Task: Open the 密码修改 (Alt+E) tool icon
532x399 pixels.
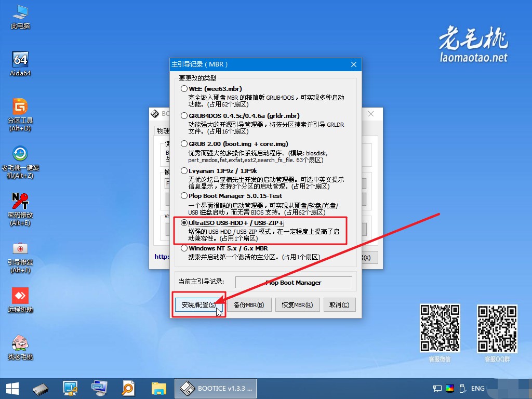Action: [20, 209]
